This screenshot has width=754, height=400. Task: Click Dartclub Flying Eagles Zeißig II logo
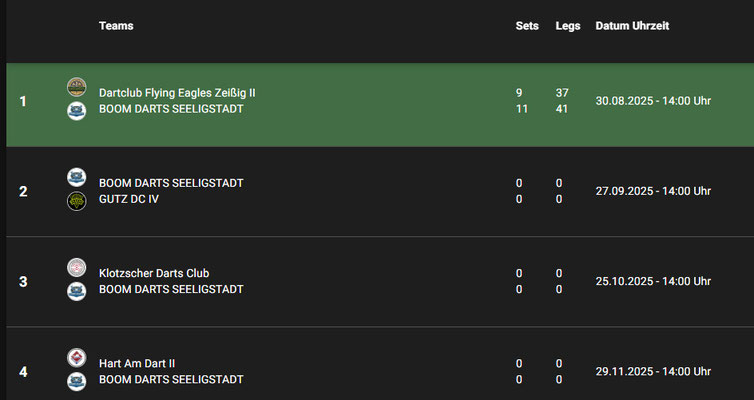point(77,87)
